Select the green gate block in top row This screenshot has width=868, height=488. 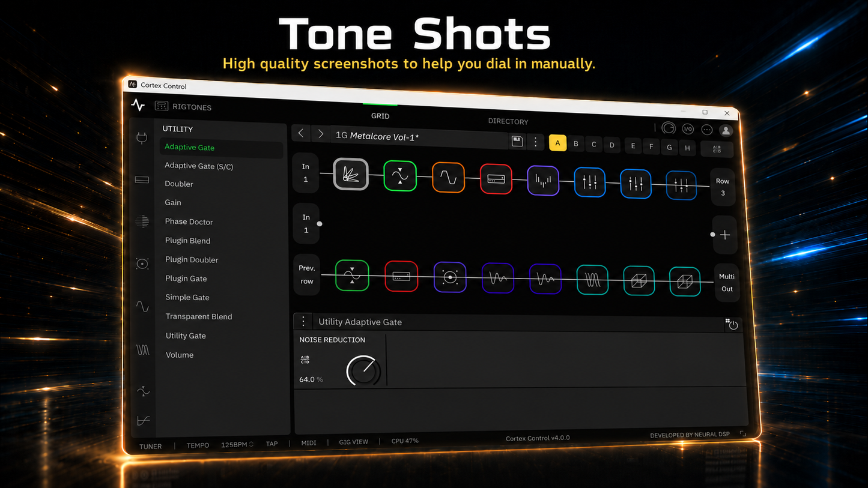(x=400, y=175)
